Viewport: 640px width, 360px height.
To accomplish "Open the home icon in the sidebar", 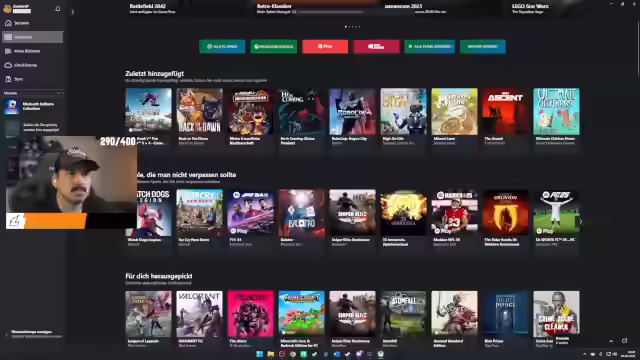I will click(8, 23).
